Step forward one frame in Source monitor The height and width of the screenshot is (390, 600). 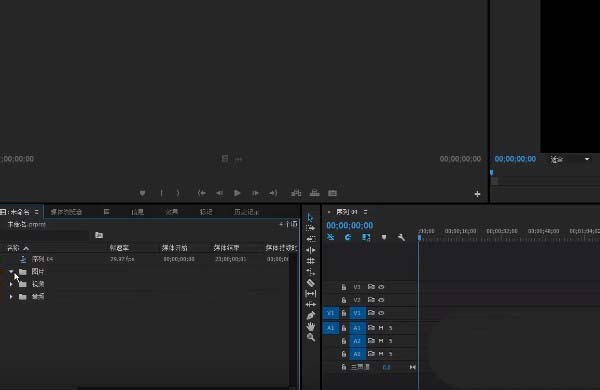pos(255,193)
